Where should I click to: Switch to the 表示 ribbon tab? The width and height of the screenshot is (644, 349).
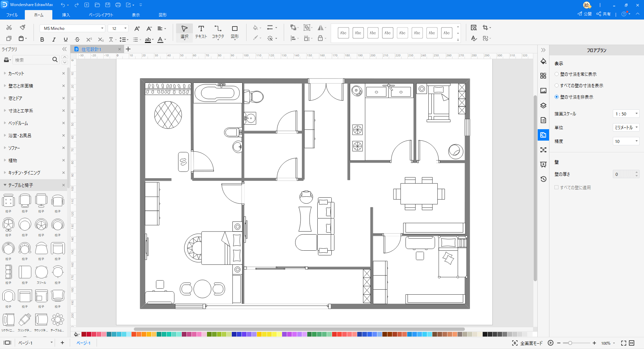tap(136, 15)
